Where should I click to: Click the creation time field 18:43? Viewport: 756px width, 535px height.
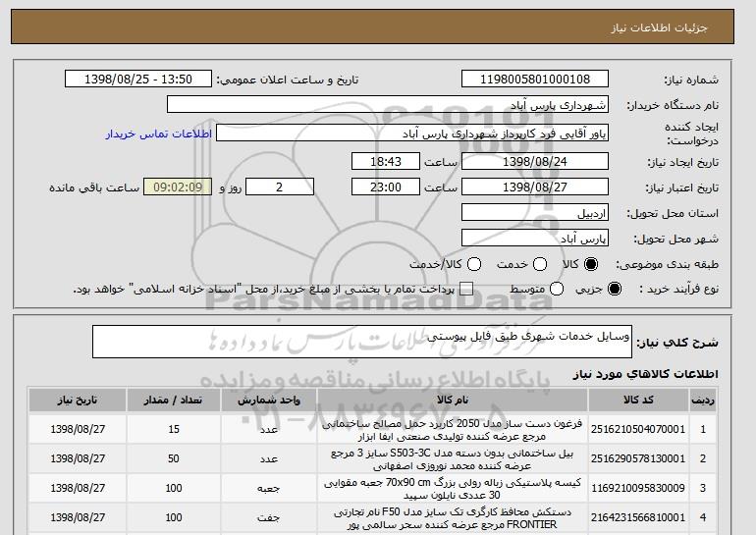[x=386, y=161]
